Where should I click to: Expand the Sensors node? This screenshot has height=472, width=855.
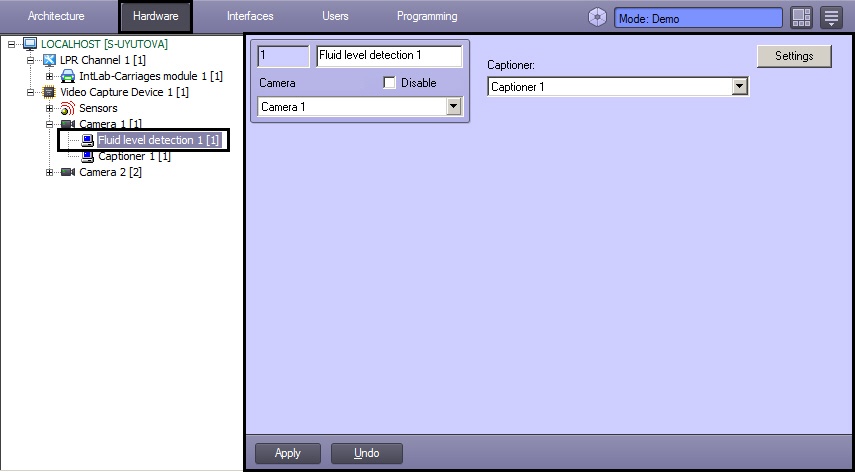(50, 108)
